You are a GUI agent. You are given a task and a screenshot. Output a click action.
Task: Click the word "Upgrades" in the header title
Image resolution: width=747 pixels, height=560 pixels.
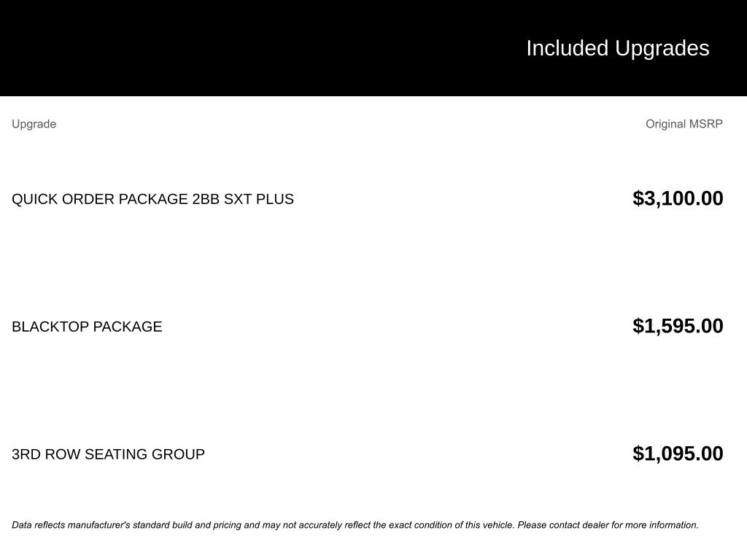(x=662, y=48)
